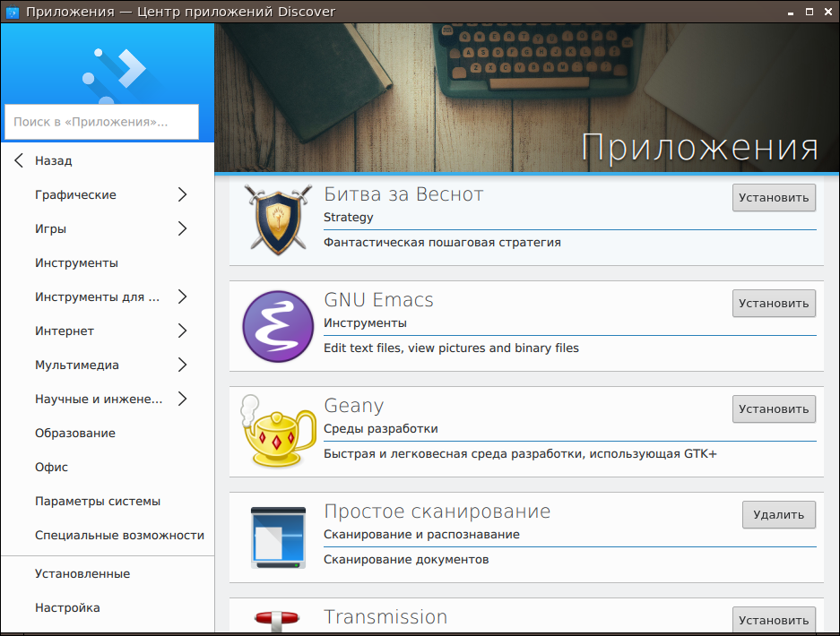Viewport: 840px width, 636px height.
Task: Click the back arrow next to Назад
Action: pyautogui.click(x=19, y=161)
